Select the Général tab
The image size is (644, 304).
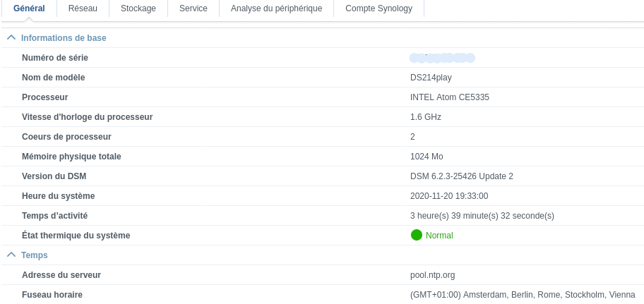click(x=29, y=8)
